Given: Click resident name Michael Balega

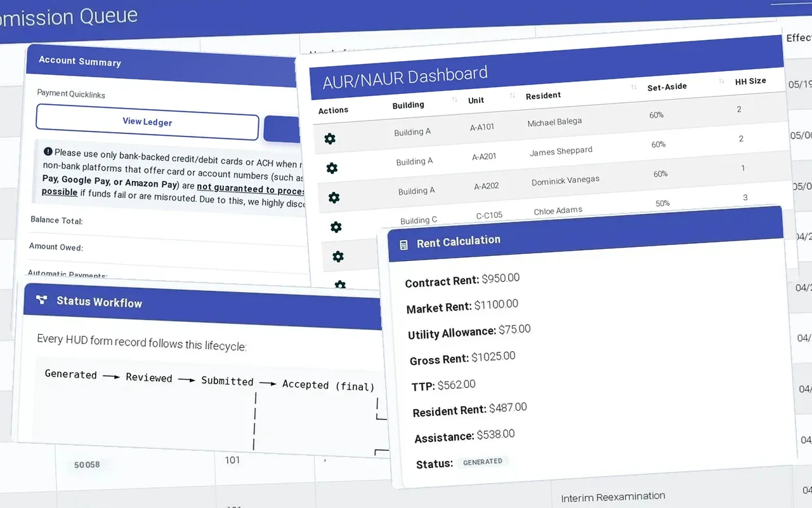Looking at the screenshot, I should [x=554, y=122].
